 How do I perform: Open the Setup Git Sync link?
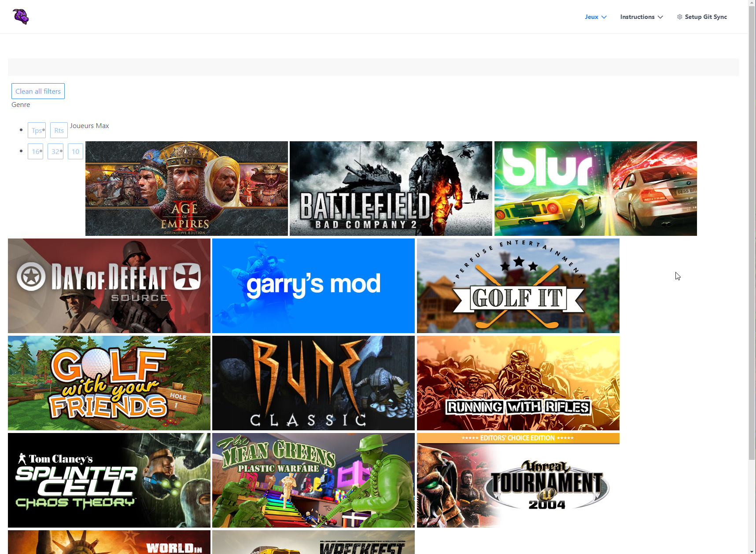point(702,17)
